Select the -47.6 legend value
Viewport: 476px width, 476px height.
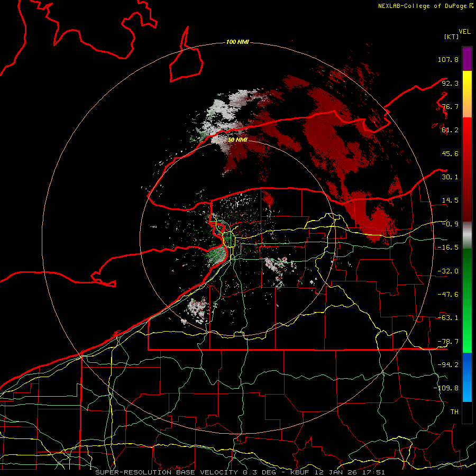(448, 295)
